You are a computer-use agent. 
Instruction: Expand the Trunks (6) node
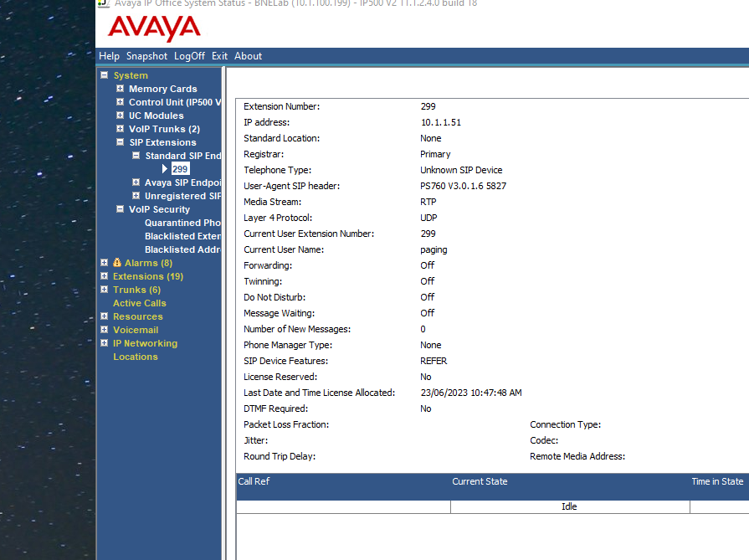[x=104, y=289]
